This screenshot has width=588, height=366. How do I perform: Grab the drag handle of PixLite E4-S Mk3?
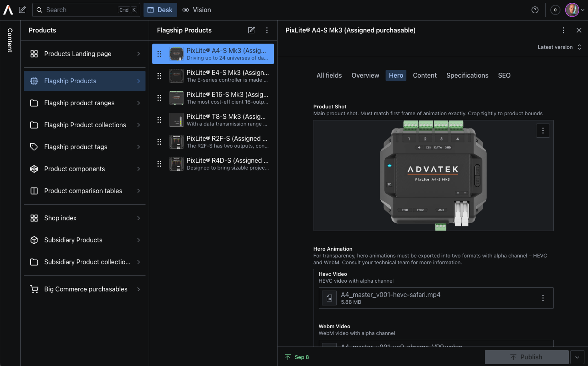point(159,76)
